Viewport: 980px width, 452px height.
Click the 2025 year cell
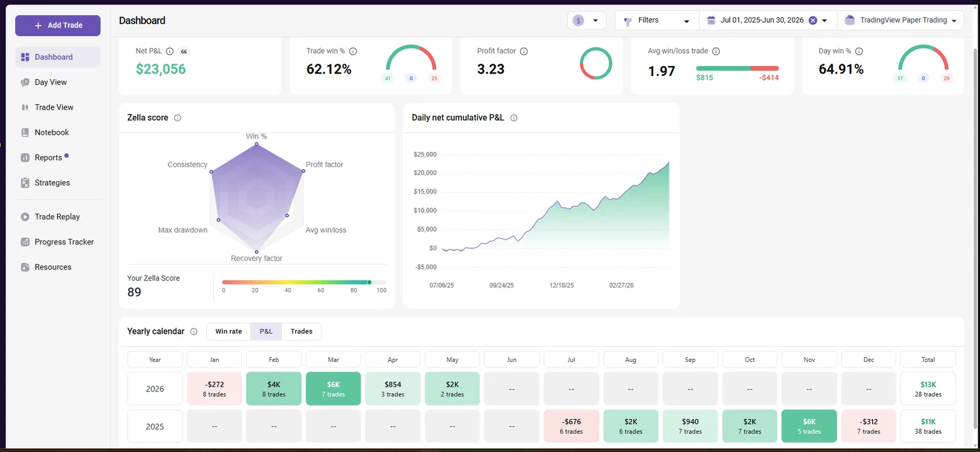[x=155, y=426]
